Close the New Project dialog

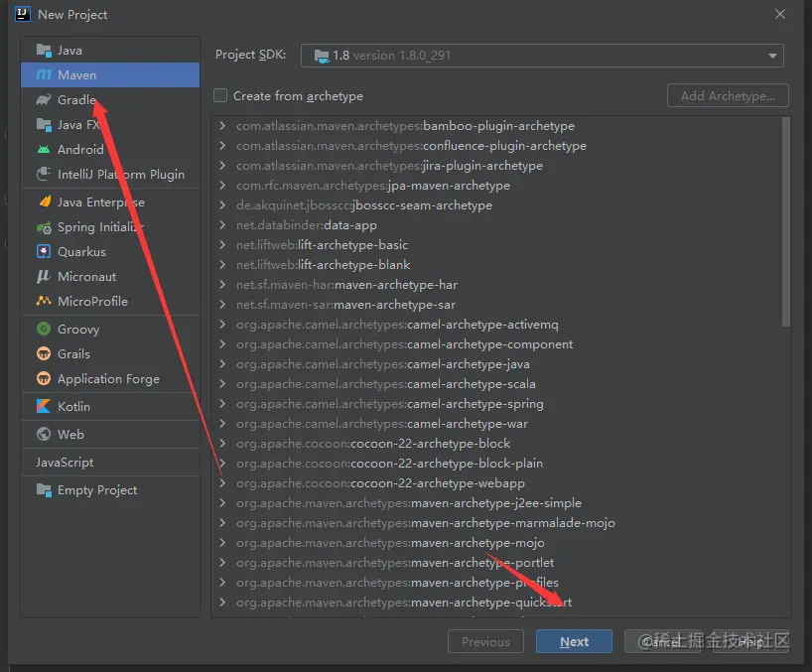[780, 14]
